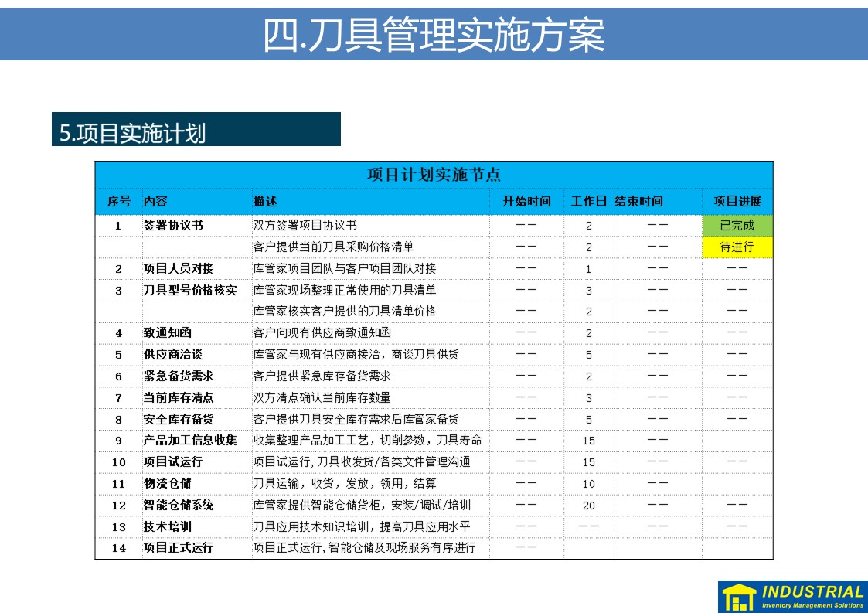Screen dimensions: 868x613
Task: Click the 结束时间 column header
Action: (x=639, y=201)
